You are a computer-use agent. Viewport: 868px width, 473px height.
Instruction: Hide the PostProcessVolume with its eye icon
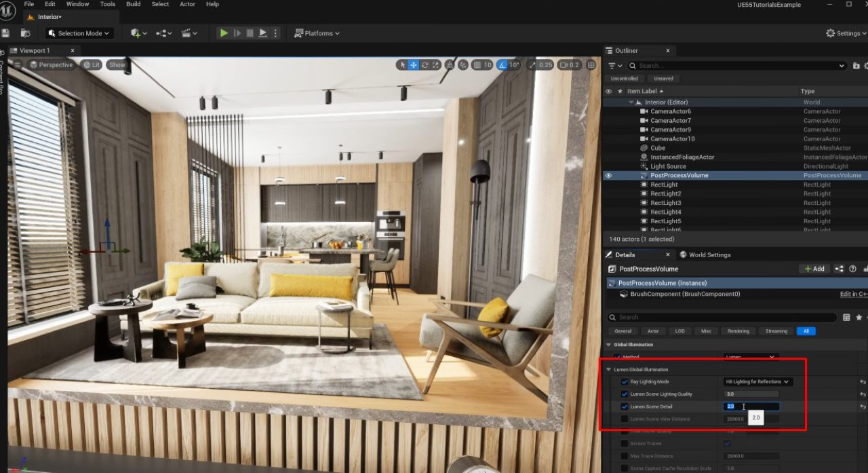pos(608,175)
